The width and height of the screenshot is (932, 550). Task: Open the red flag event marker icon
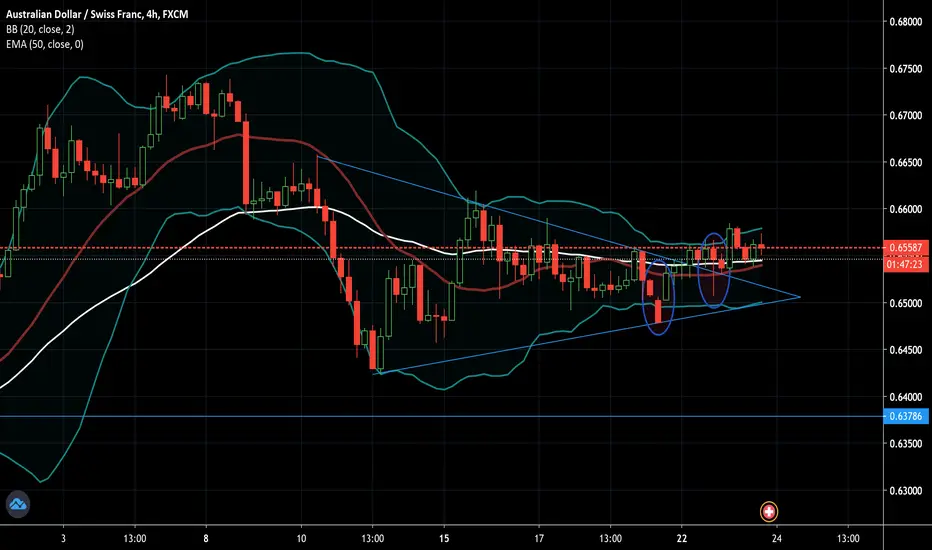point(769,511)
